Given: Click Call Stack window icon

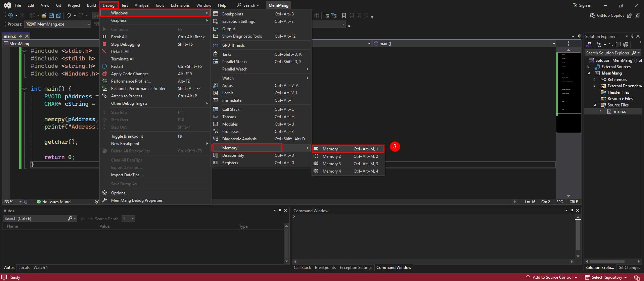Looking at the screenshot, I should [216, 109].
